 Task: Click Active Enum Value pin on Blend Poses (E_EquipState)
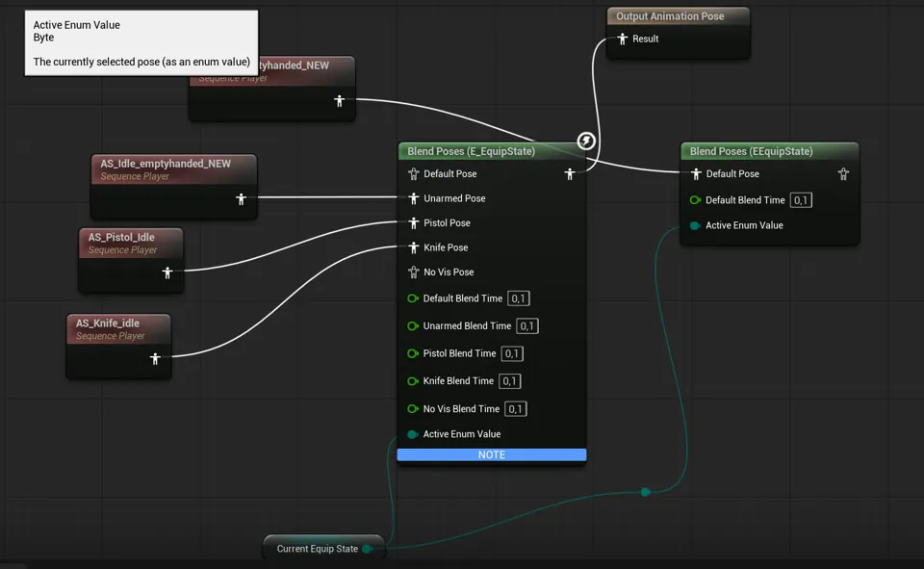coord(413,434)
